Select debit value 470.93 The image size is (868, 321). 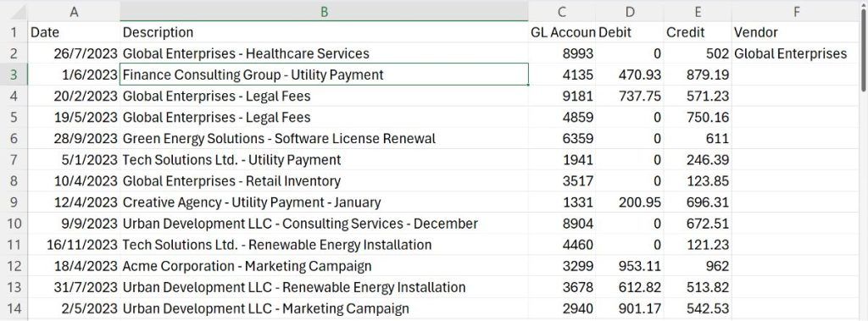click(x=630, y=75)
